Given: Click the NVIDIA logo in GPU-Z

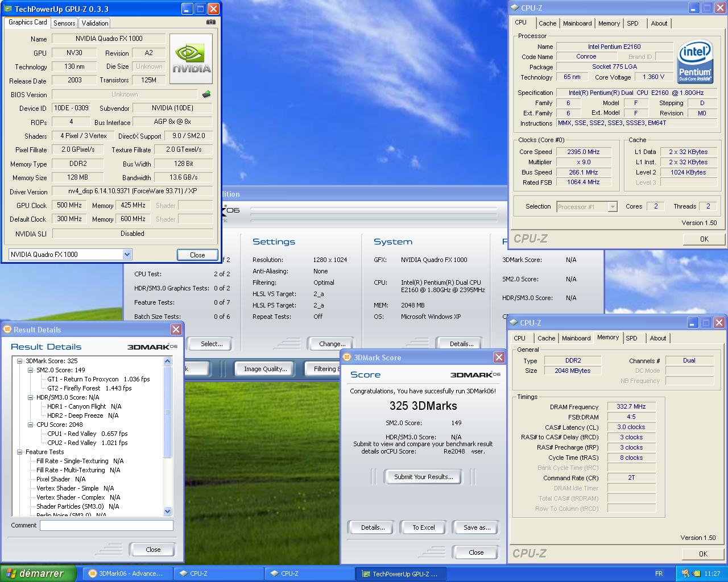Looking at the screenshot, I should (x=191, y=59).
